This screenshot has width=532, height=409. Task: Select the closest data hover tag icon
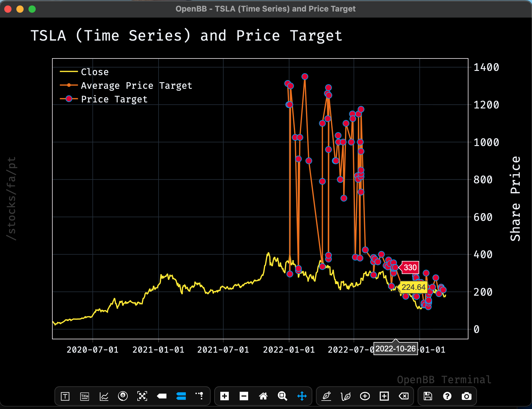[x=162, y=396]
